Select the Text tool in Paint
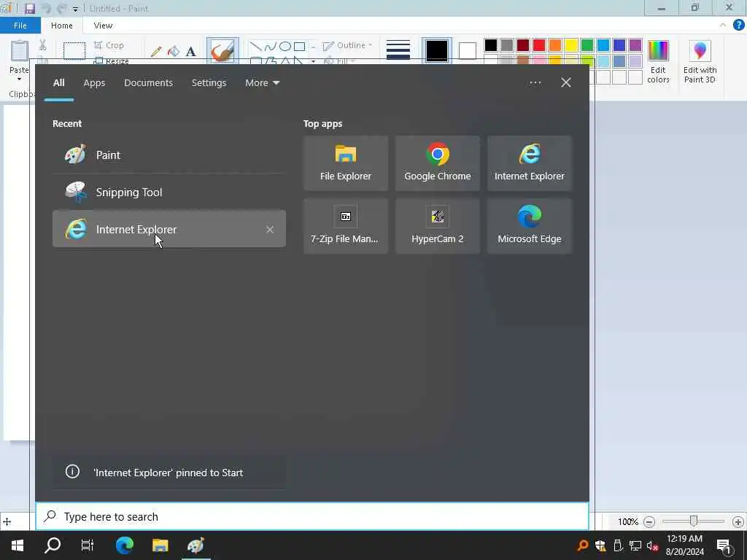The width and height of the screenshot is (747, 560). point(190,52)
